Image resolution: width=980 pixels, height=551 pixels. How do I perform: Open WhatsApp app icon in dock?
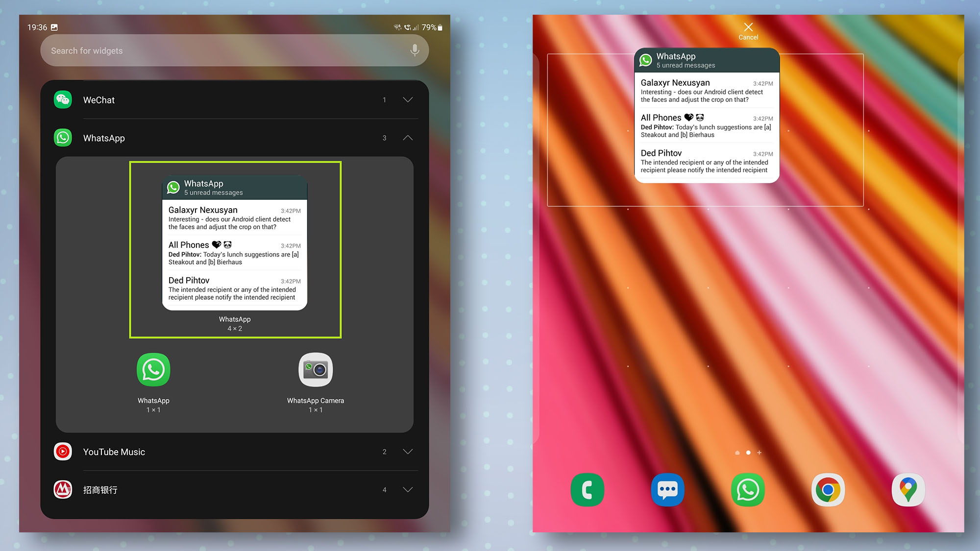(747, 488)
